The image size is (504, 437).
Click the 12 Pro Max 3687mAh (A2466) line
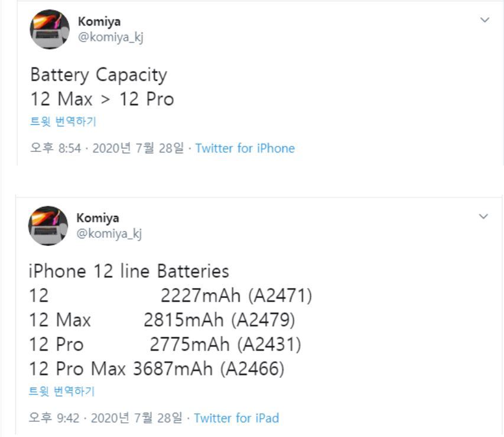(157, 369)
